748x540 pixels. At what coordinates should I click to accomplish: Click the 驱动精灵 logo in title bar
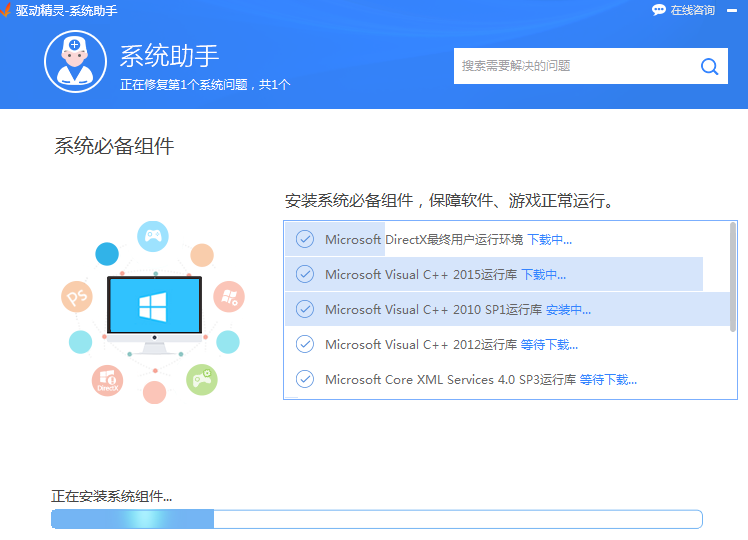(x=5, y=10)
